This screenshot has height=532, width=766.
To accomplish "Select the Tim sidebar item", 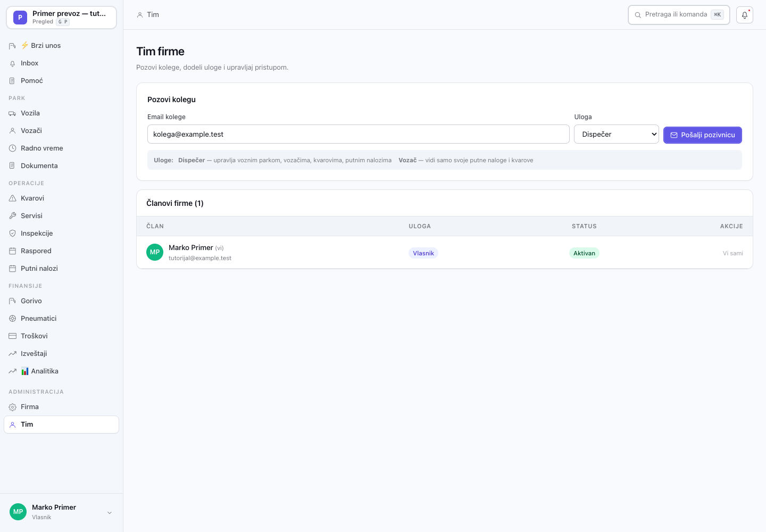I will 61,425.
